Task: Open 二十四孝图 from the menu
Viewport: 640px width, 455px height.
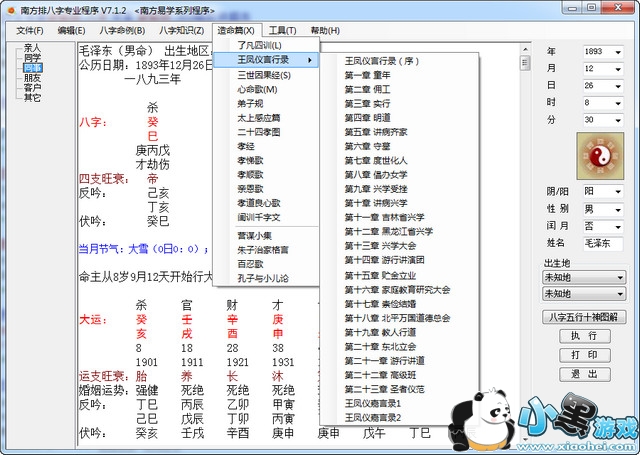Action: tap(266, 132)
